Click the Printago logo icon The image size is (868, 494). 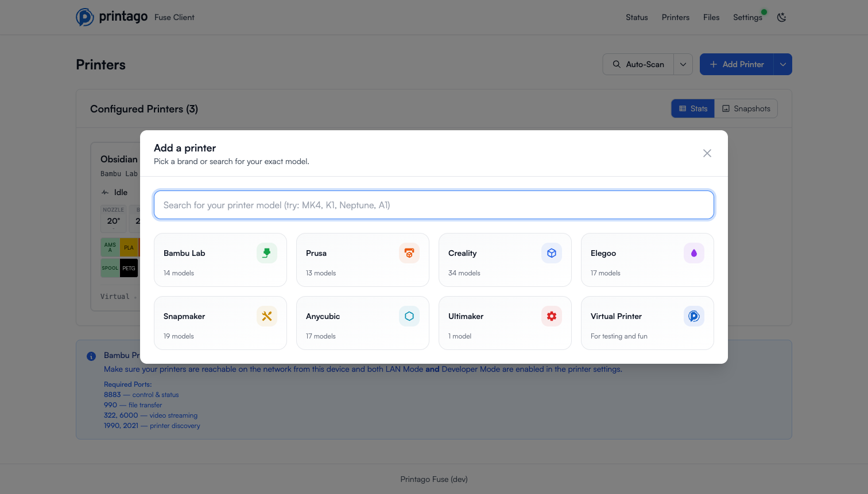(85, 17)
